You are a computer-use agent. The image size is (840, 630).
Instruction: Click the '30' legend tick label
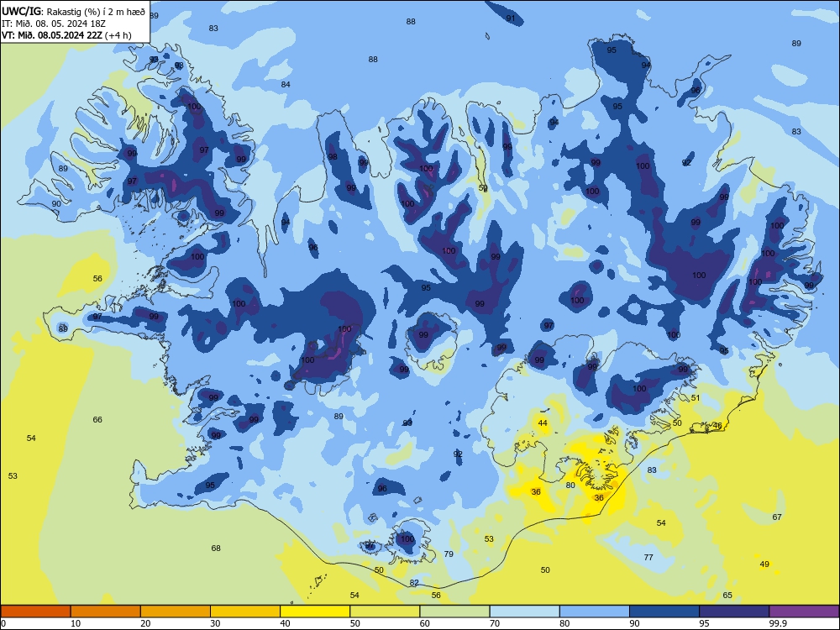pyautogui.click(x=215, y=623)
